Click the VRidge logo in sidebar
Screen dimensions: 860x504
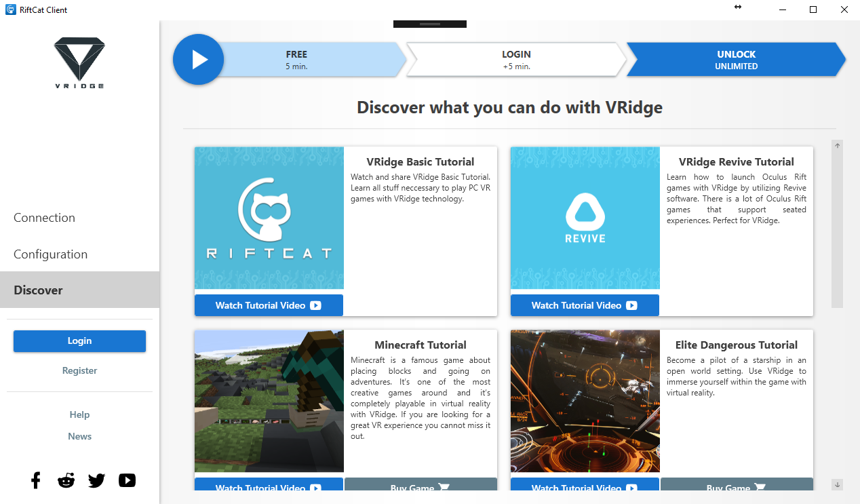(79, 64)
